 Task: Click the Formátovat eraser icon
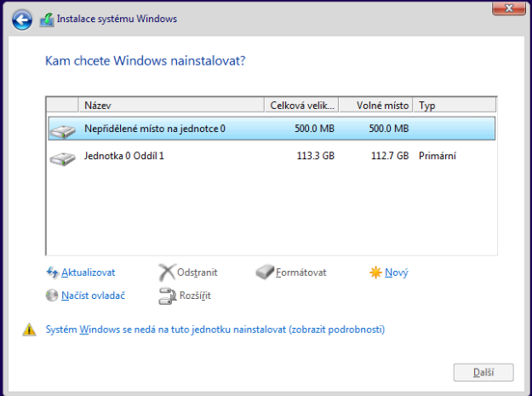[265, 273]
